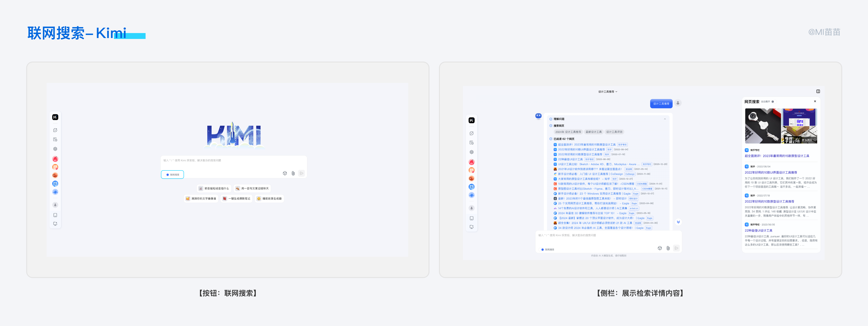Image resolution: width=868 pixels, height=326 pixels.
Task: Click the Kimi logo in the home screen sidebar
Action: pyautogui.click(x=55, y=117)
